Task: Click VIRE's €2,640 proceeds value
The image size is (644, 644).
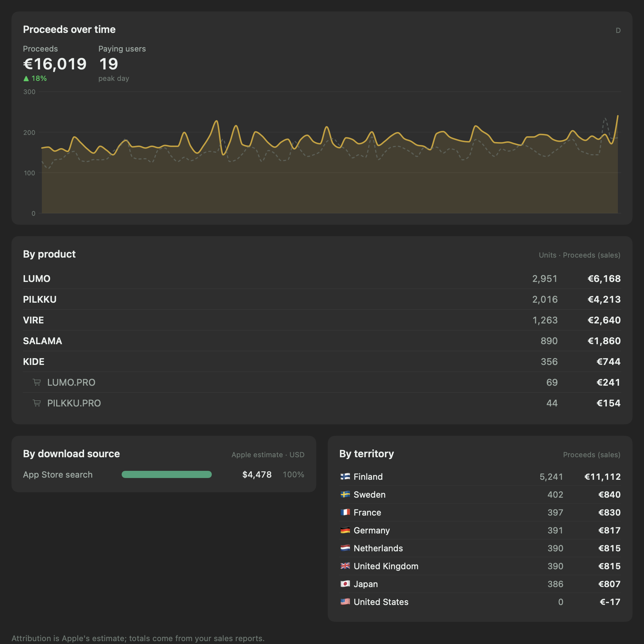Action: coord(604,320)
